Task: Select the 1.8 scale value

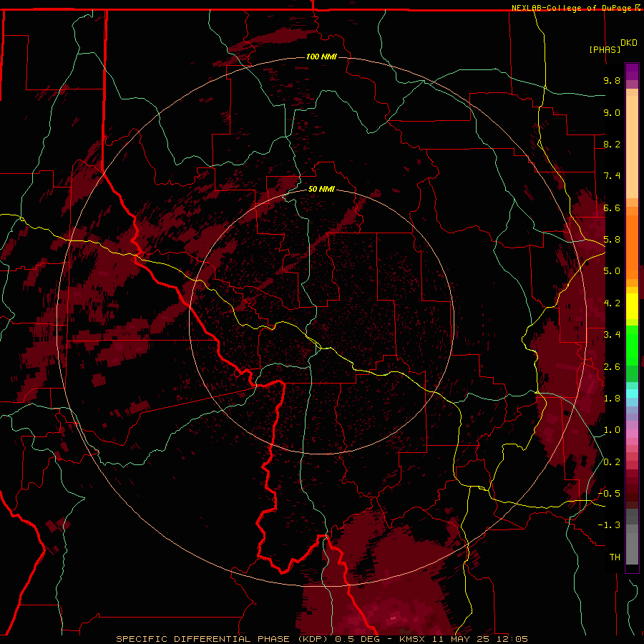Action: tap(612, 399)
